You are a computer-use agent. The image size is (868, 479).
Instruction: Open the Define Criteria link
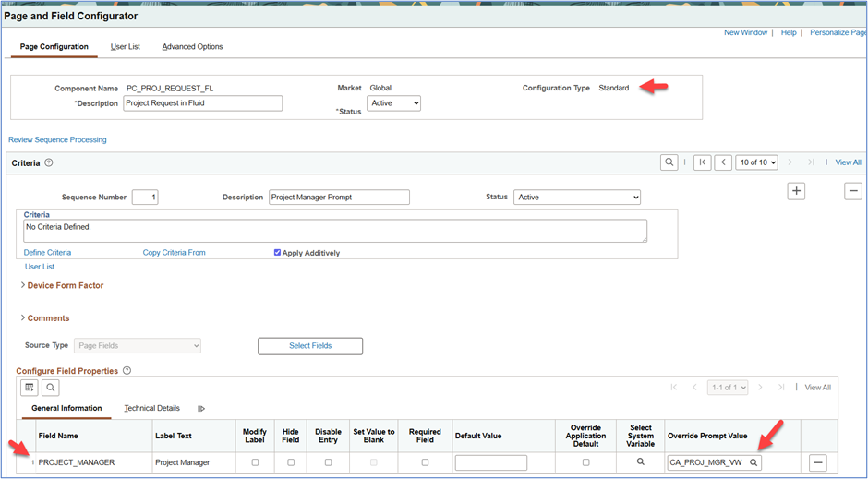47,253
